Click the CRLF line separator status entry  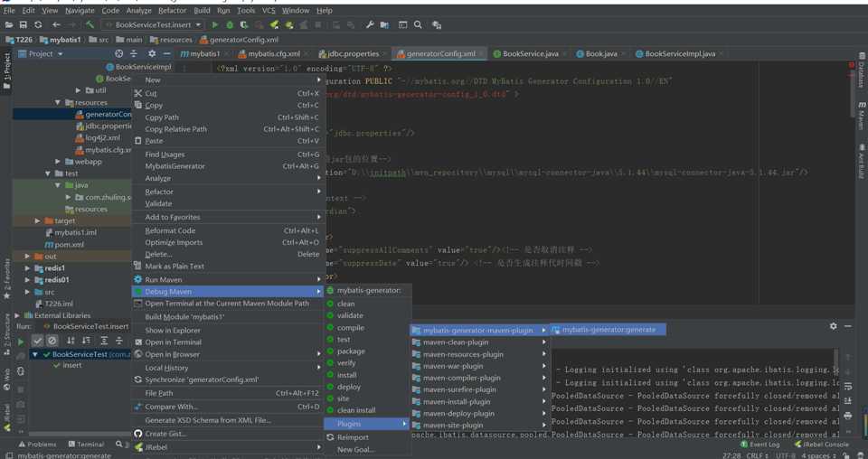[758, 455]
